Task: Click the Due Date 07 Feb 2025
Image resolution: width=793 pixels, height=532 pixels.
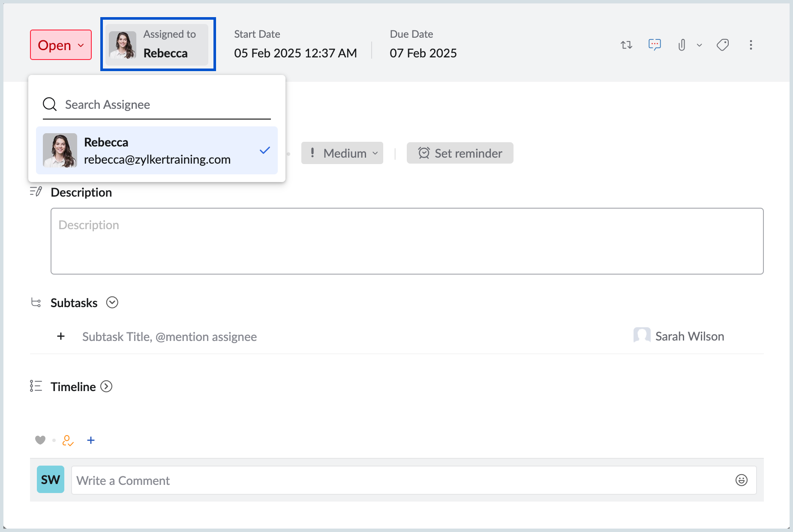Action: 423,53
